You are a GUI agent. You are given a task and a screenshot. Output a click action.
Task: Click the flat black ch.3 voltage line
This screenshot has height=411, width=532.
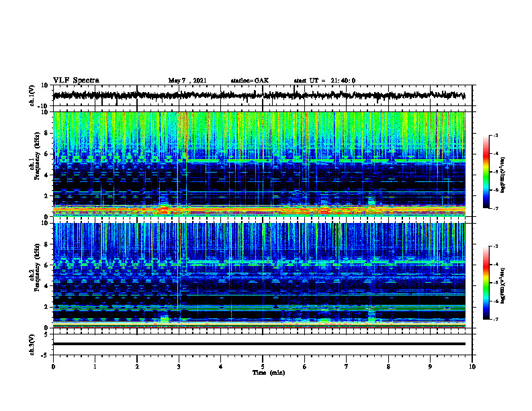259,344
